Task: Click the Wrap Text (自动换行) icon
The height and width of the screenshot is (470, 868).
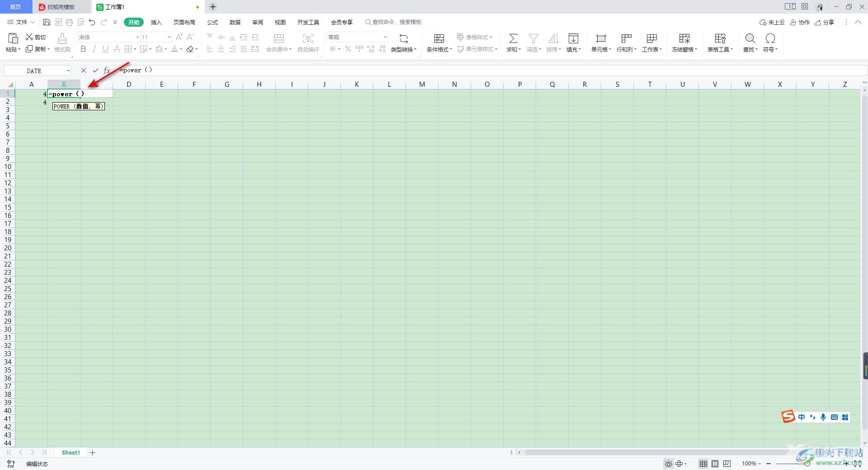Action: pos(308,38)
